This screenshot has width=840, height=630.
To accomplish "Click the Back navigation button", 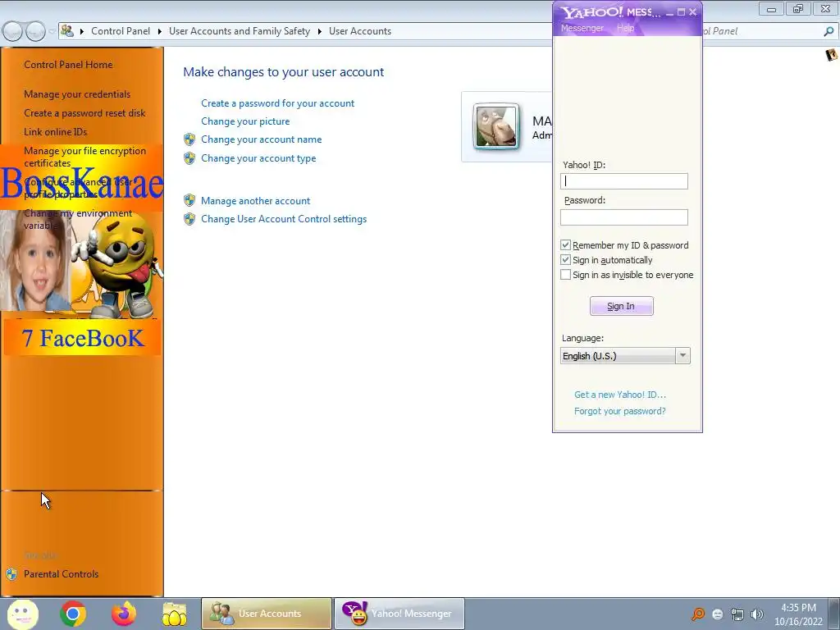I will point(12,32).
